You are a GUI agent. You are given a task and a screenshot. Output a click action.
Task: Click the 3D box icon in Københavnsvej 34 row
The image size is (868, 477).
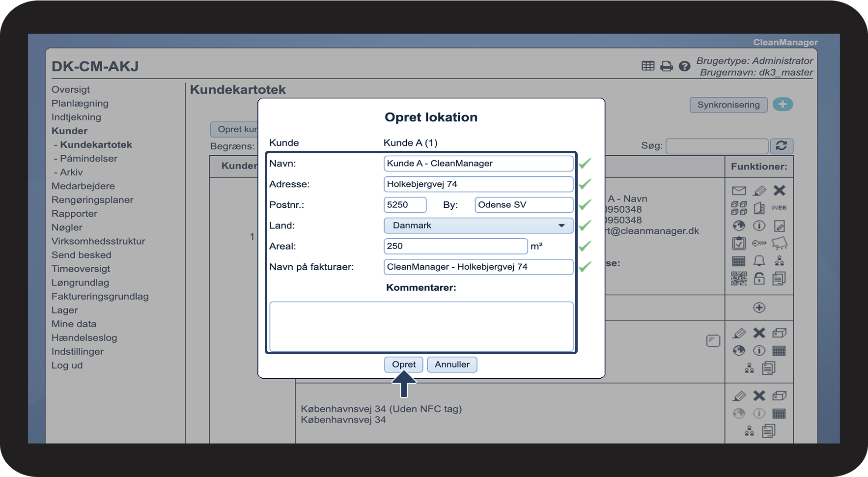coord(779,395)
